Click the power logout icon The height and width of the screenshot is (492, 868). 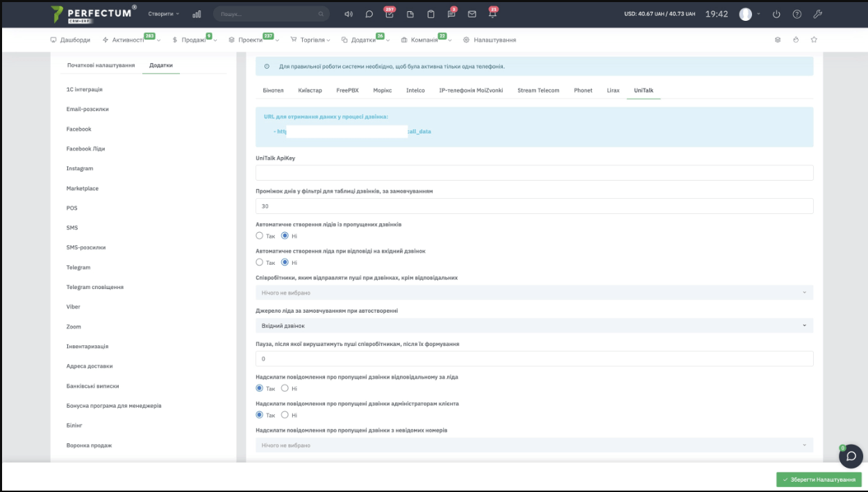click(776, 14)
